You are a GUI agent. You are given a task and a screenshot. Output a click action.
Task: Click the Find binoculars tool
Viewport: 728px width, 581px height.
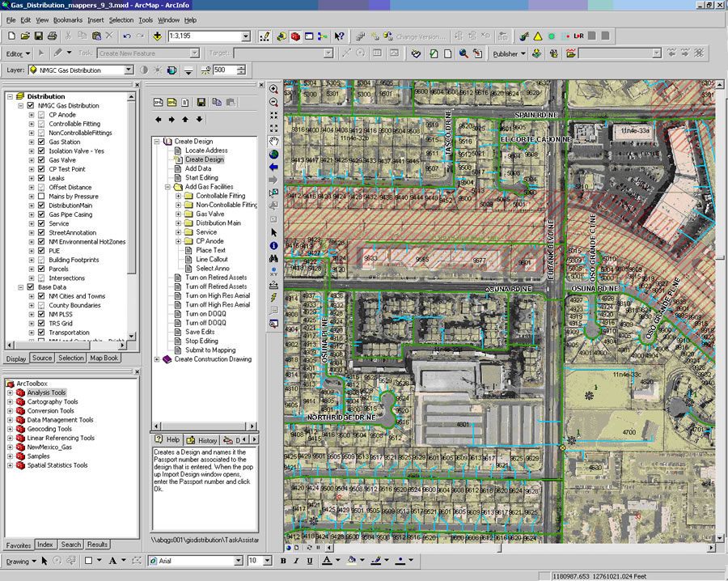[x=273, y=258]
